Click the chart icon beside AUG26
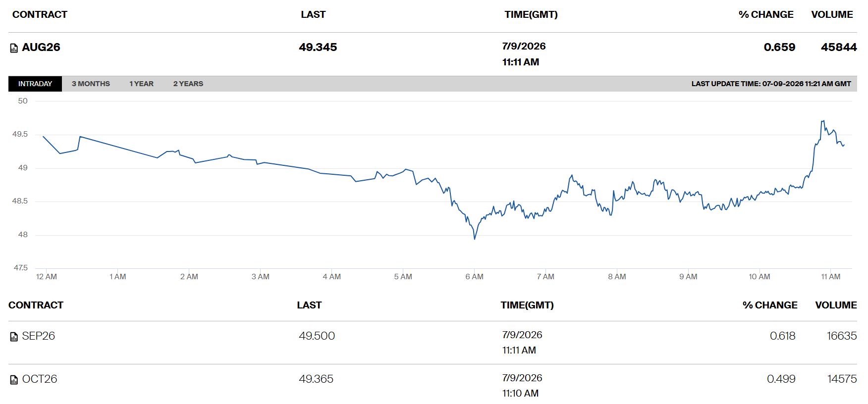868x404 pixels. click(14, 48)
